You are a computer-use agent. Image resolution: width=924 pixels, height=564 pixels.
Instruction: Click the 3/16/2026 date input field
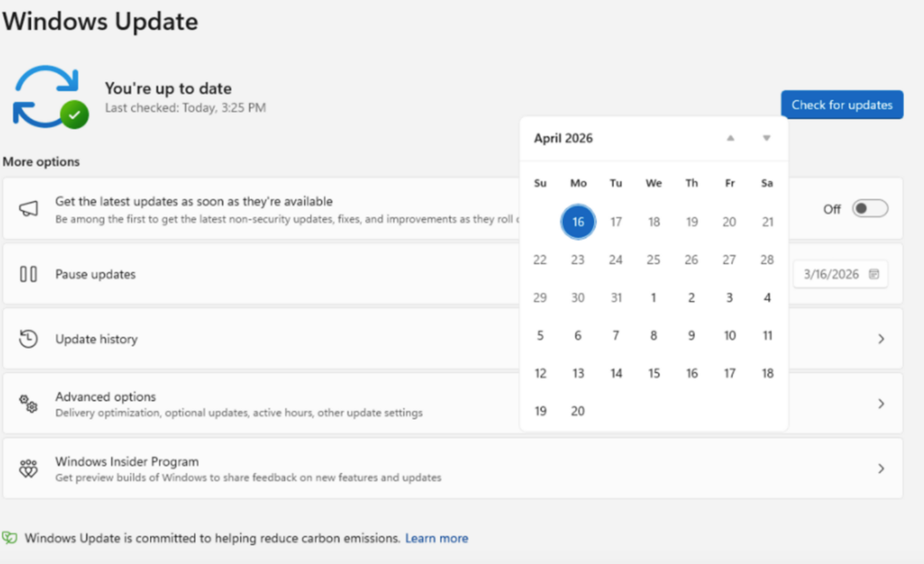pos(831,275)
